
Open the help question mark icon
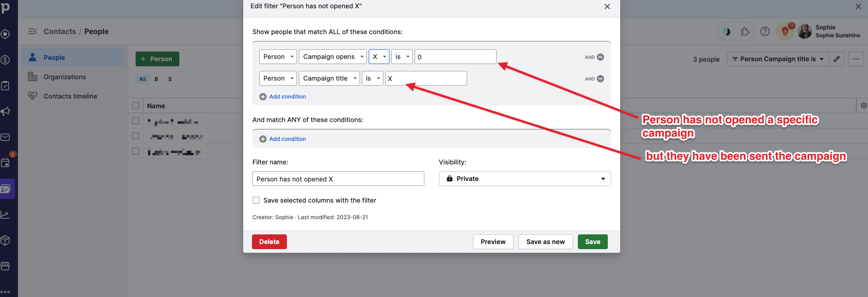765,31
